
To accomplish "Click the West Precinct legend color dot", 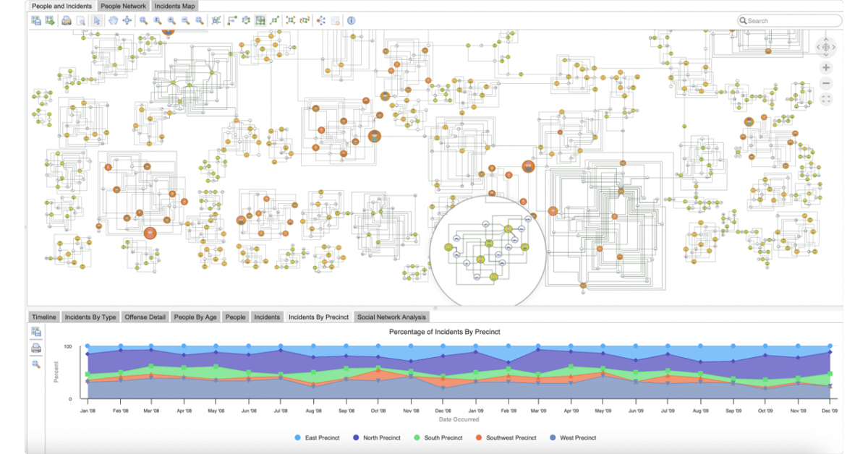I will point(553,437).
